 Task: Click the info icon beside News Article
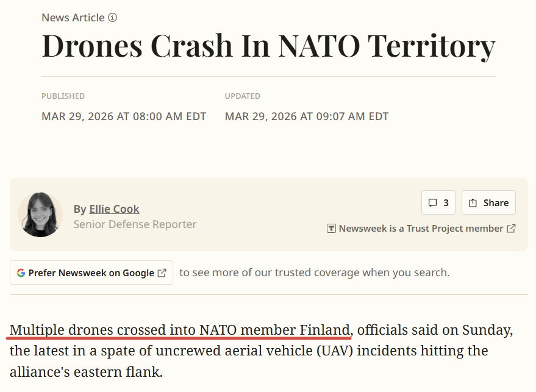pyautogui.click(x=113, y=18)
